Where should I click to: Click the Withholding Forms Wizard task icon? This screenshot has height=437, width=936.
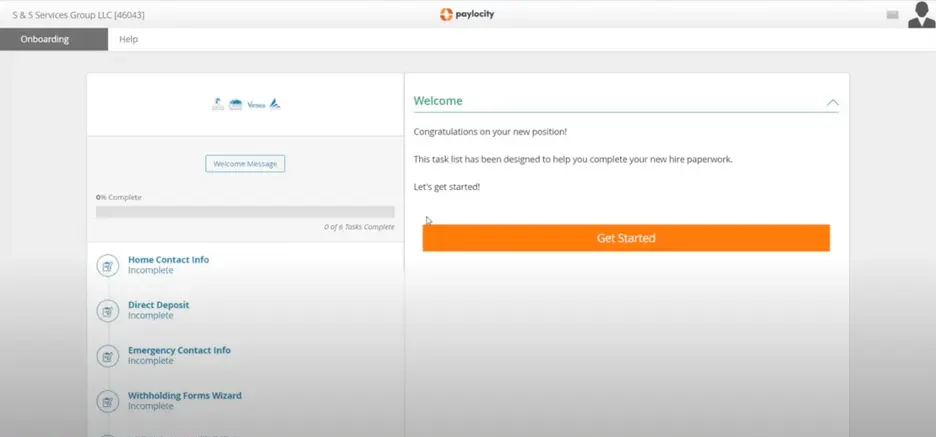tap(107, 402)
